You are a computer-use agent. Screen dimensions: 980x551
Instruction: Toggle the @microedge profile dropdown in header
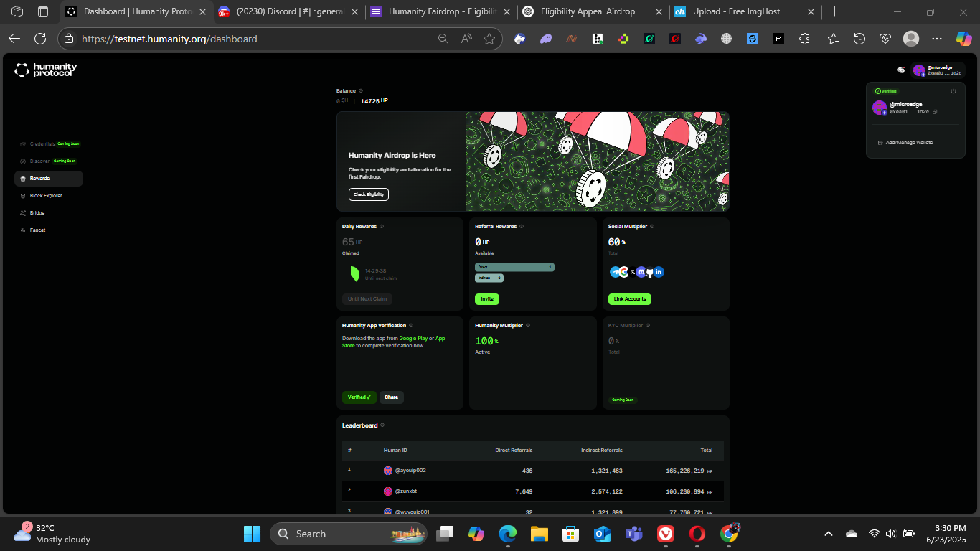point(938,70)
